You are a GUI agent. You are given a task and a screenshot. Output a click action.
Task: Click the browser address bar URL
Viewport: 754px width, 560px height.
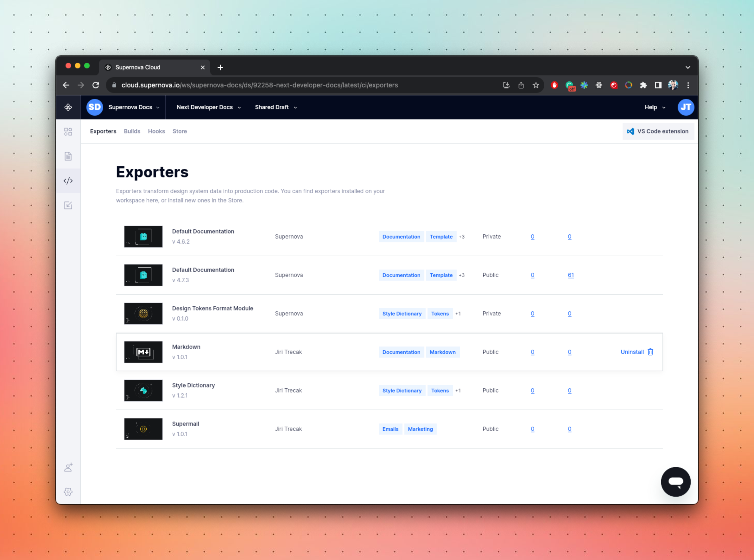[x=260, y=85]
